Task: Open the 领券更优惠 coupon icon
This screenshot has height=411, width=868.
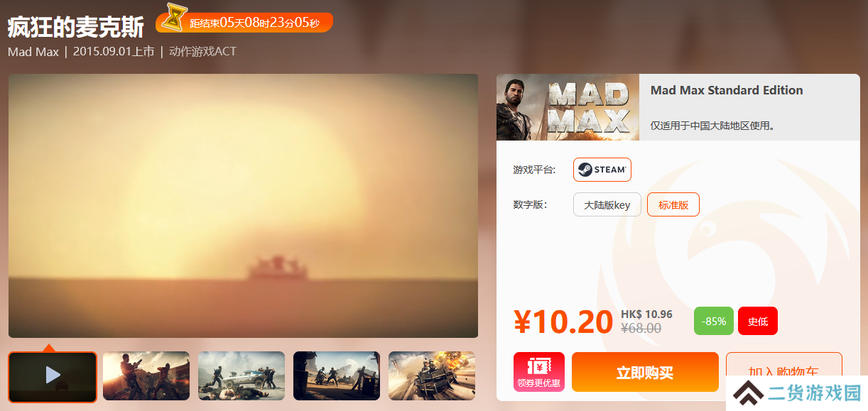Action: (x=539, y=372)
